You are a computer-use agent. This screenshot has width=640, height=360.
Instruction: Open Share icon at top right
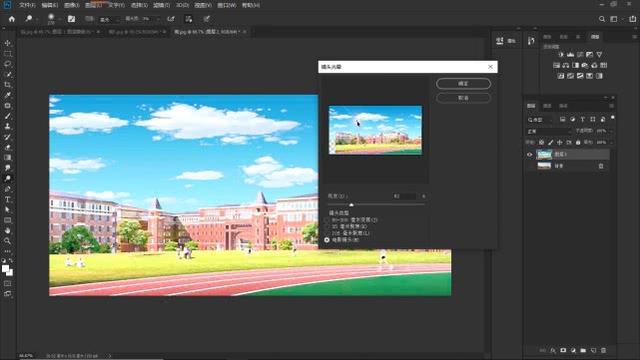632,19
